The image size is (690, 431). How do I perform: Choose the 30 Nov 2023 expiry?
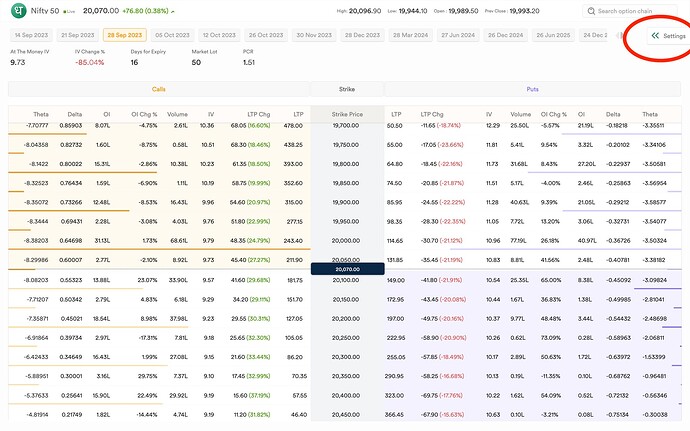(x=314, y=35)
